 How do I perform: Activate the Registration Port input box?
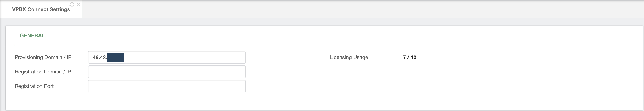pos(167,86)
